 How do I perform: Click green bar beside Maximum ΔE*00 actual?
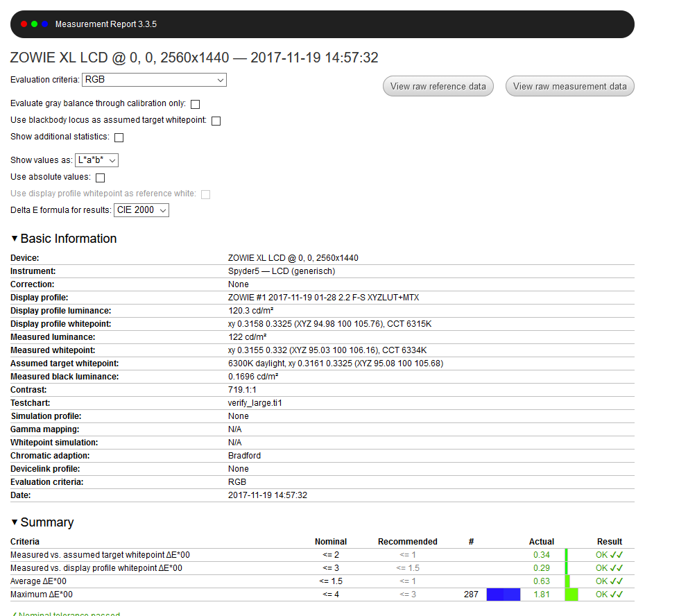(x=571, y=594)
